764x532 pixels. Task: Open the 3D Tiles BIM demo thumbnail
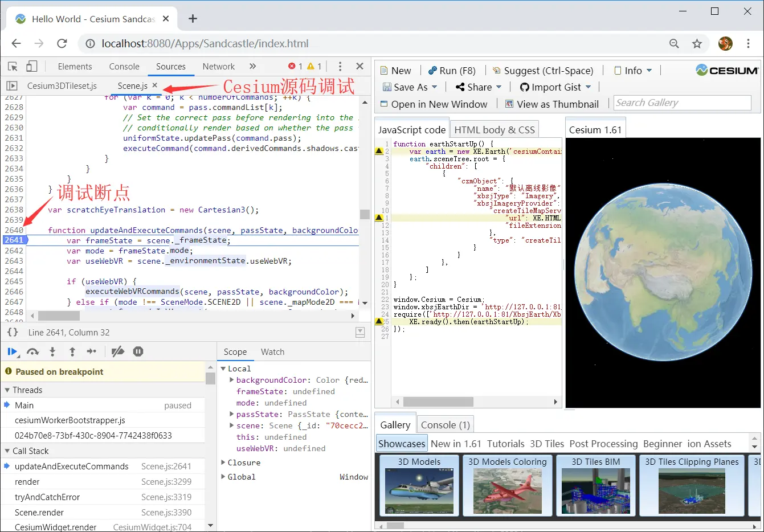pos(596,485)
